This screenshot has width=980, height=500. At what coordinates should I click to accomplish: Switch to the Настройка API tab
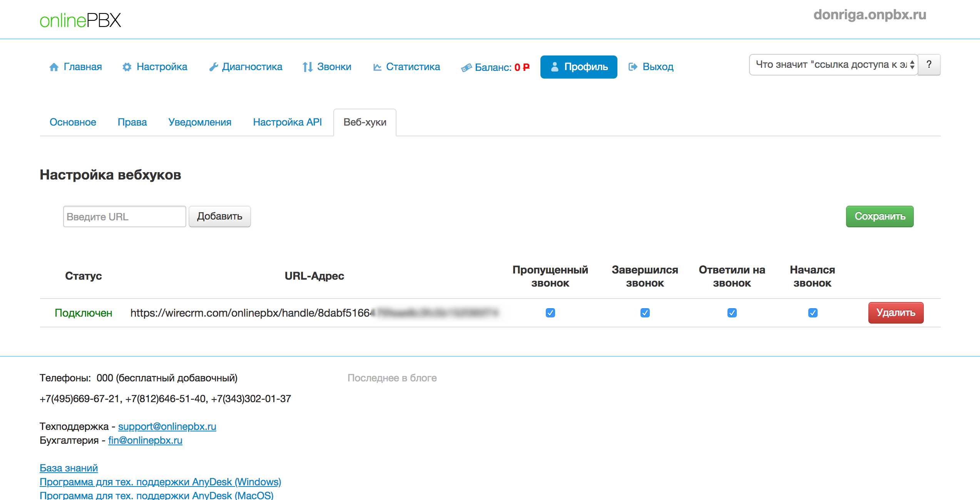[x=287, y=122]
